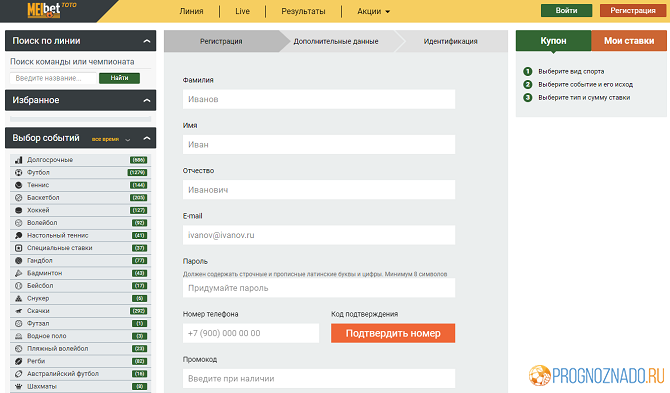Click the Шахматы crown icon
Screen dimensions: 670x393
click(18, 386)
